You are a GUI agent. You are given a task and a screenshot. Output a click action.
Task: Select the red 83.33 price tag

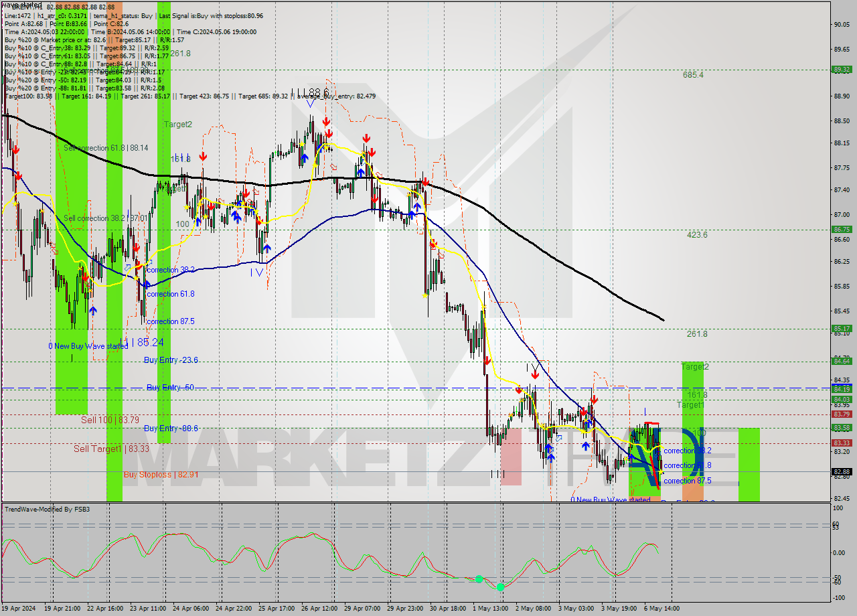[842, 443]
